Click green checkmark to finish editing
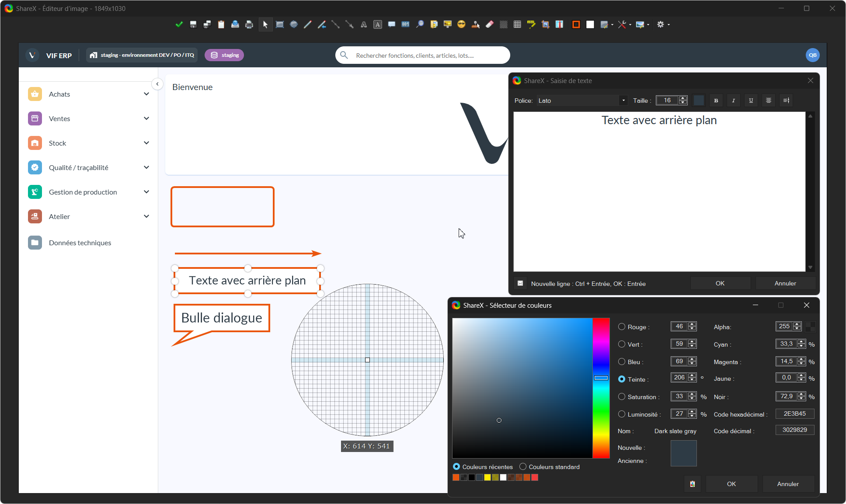Image resolution: width=846 pixels, height=504 pixels. 179,25
